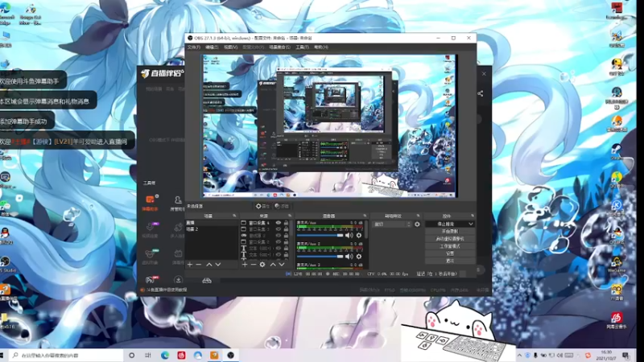The width and height of the screenshot is (644, 362).
Task: Toggle visibility of 窗口采集 2 source
Action: click(279, 242)
